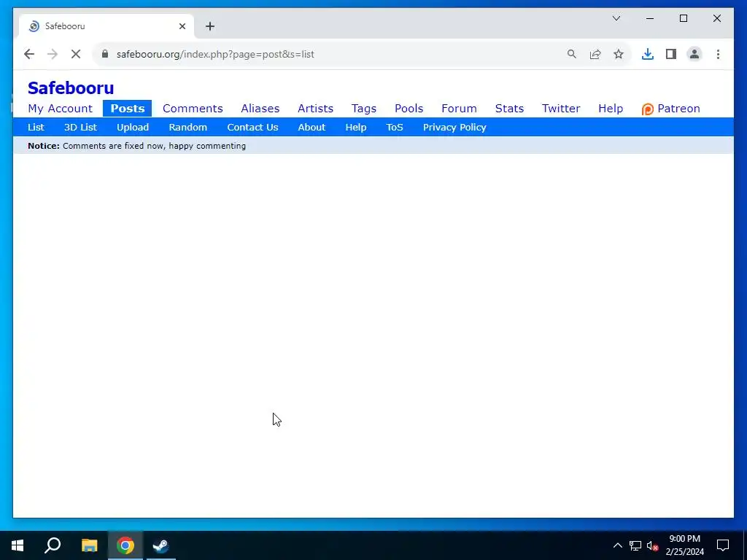The image size is (747, 560).
Task: Open List in the blue submenu
Action: click(36, 127)
